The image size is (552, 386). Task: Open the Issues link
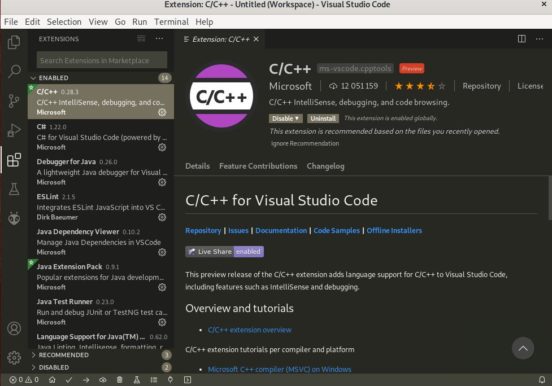(x=238, y=231)
